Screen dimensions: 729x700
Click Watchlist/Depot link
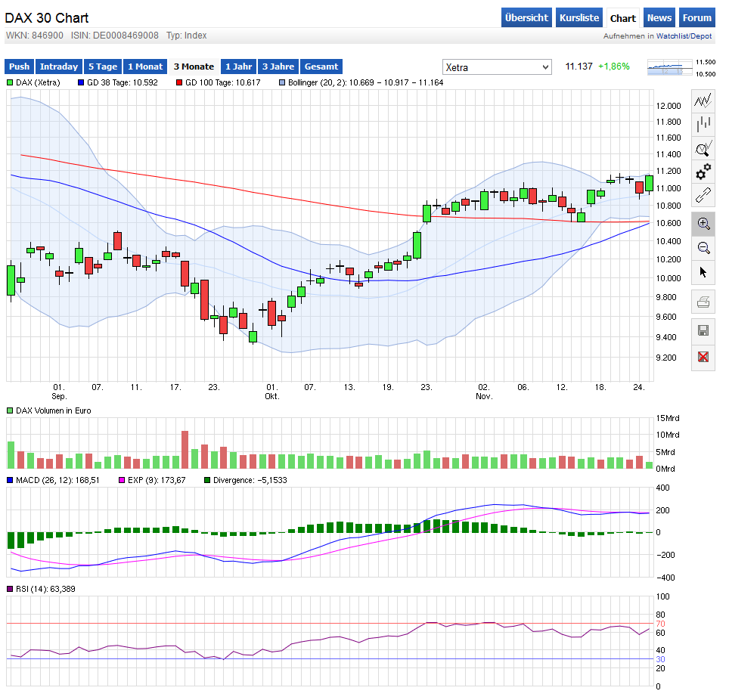(x=684, y=36)
